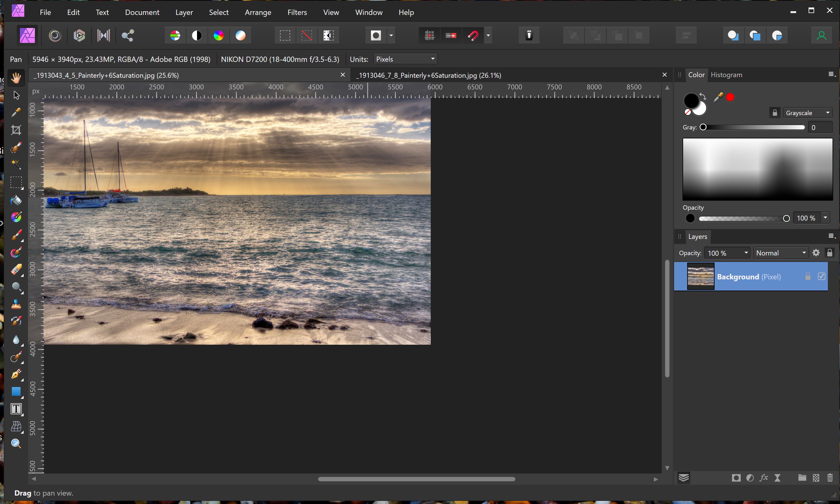Toggle snapping magnet button
The image size is (840, 504).
pyautogui.click(x=473, y=35)
